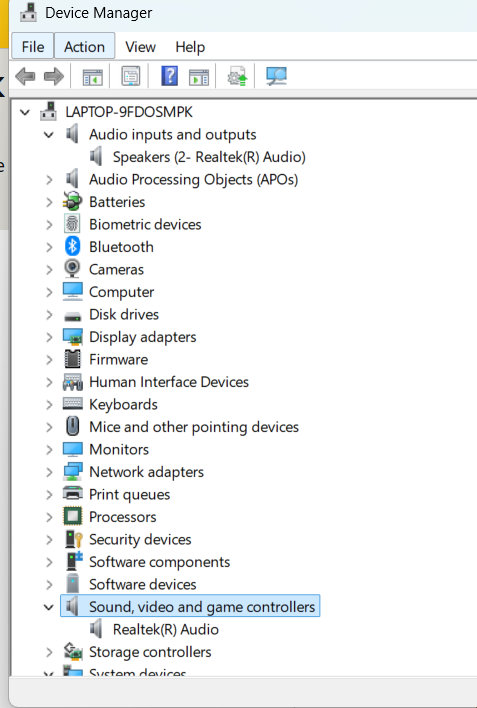Select the Mice and other pointing devices item
477x708 pixels.
tap(194, 427)
